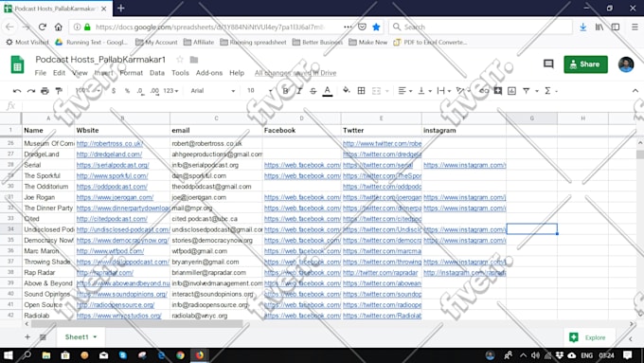The height and width of the screenshot is (363, 644).
Task: Open the Functions sigma dropdown
Action: coord(550,91)
